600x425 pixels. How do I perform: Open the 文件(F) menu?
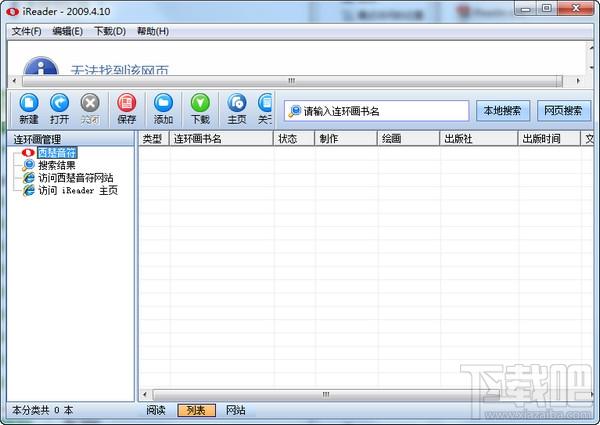click(x=26, y=31)
